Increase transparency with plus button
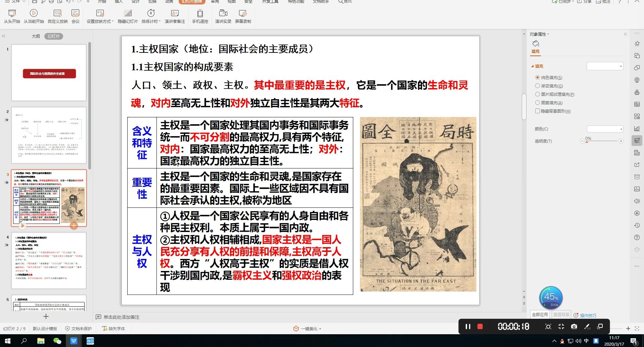The image size is (644, 347). (x=621, y=141)
